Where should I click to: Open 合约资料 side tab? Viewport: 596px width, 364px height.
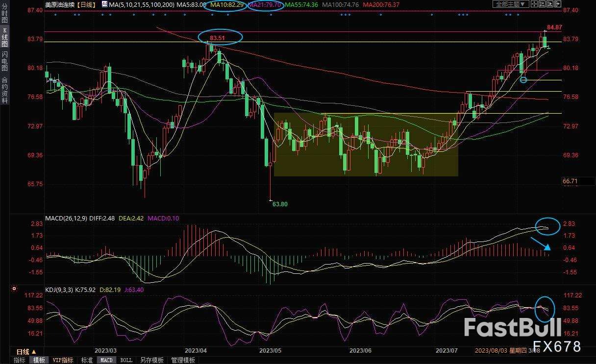[x=4, y=90]
